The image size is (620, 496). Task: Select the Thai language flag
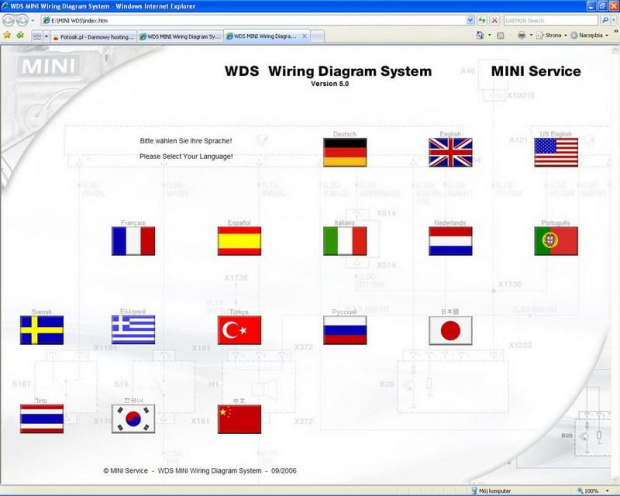click(x=42, y=419)
